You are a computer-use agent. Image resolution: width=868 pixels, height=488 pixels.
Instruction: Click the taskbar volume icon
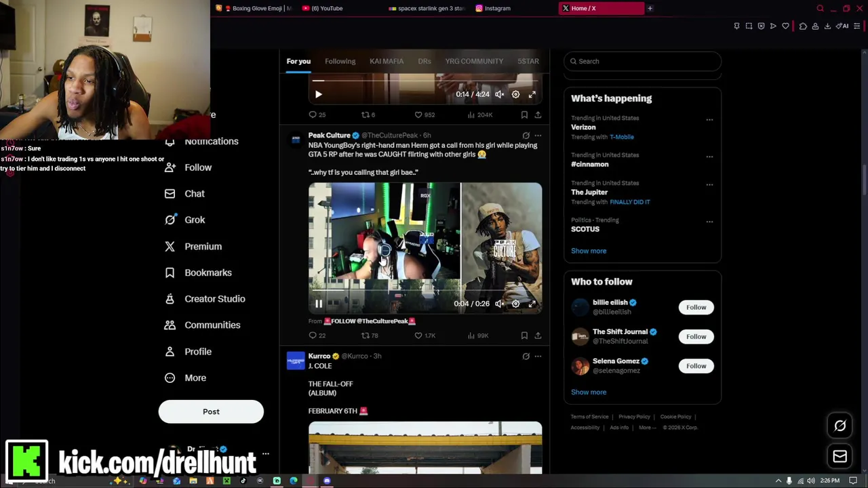pyautogui.click(x=810, y=481)
